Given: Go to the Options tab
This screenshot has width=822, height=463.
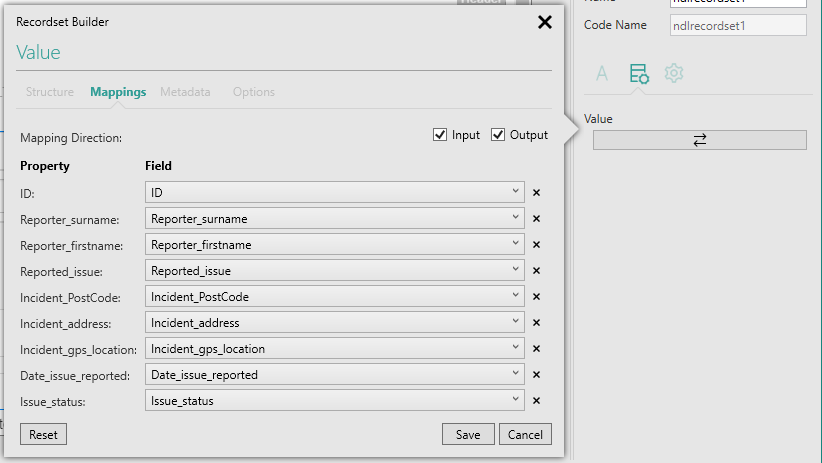Looking at the screenshot, I should (x=254, y=92).
